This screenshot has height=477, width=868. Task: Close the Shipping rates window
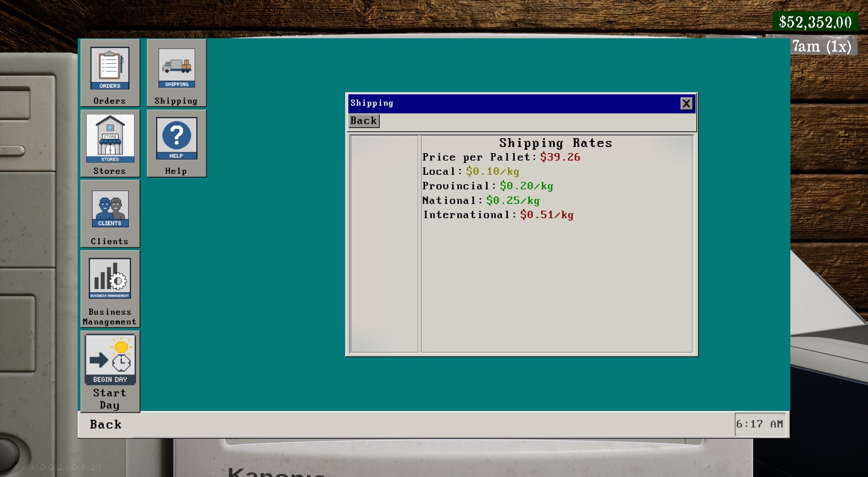pos(686,103)
